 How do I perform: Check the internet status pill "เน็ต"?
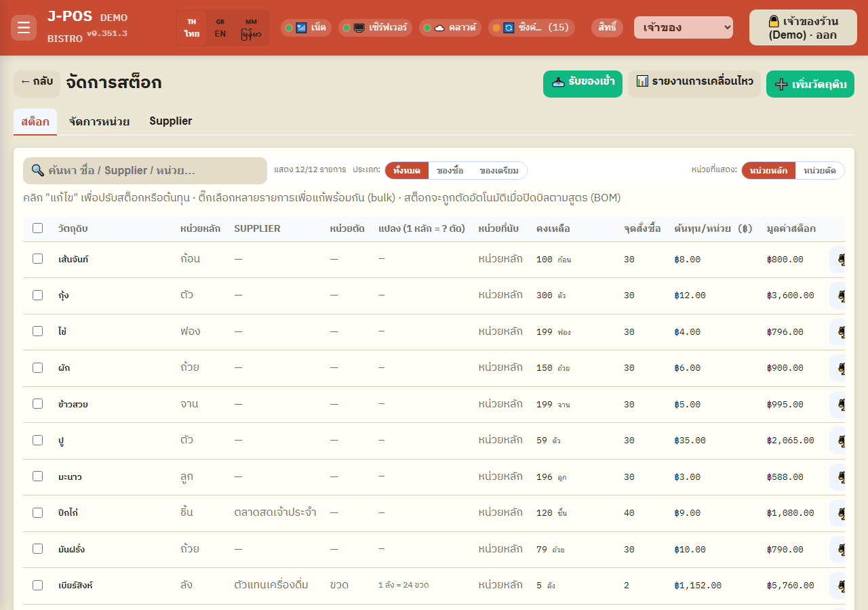(x=306, y=28)
